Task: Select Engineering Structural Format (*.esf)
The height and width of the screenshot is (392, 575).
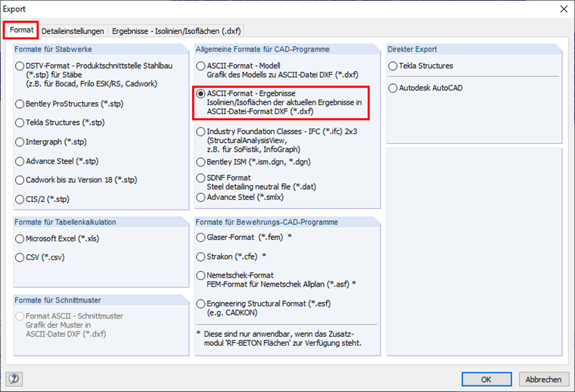Action: click(x=201, y=303)
